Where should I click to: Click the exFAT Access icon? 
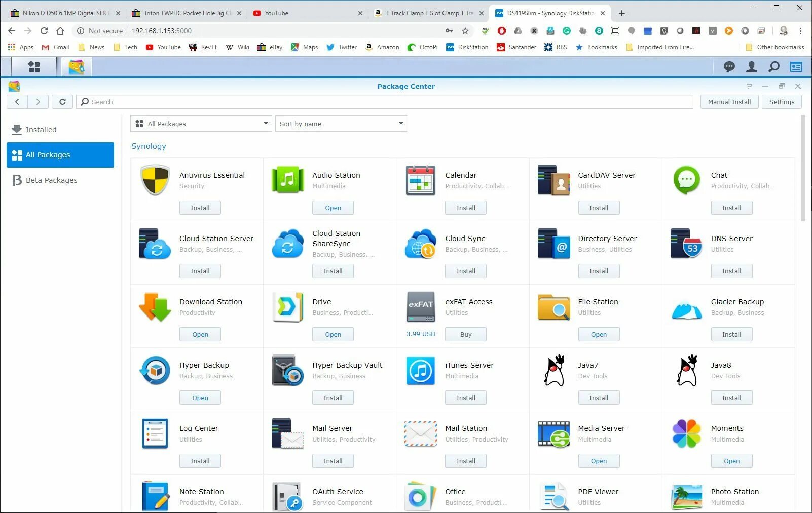421,307
